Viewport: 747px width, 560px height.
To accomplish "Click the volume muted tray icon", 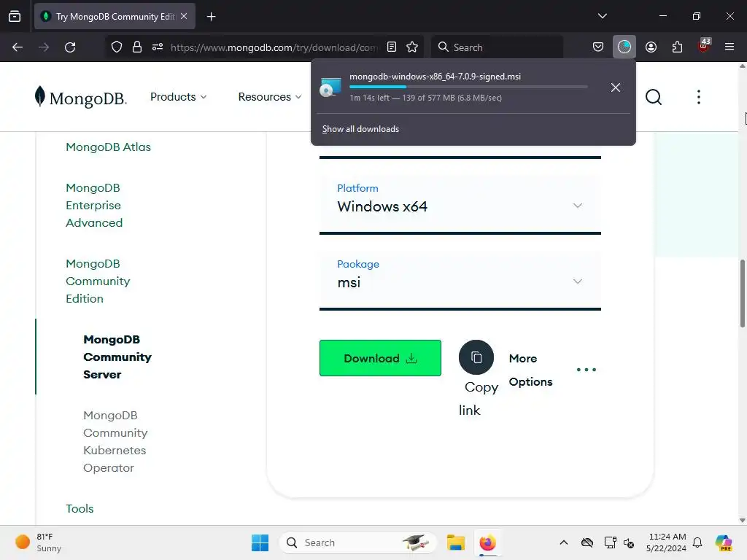I will point(629,542).
